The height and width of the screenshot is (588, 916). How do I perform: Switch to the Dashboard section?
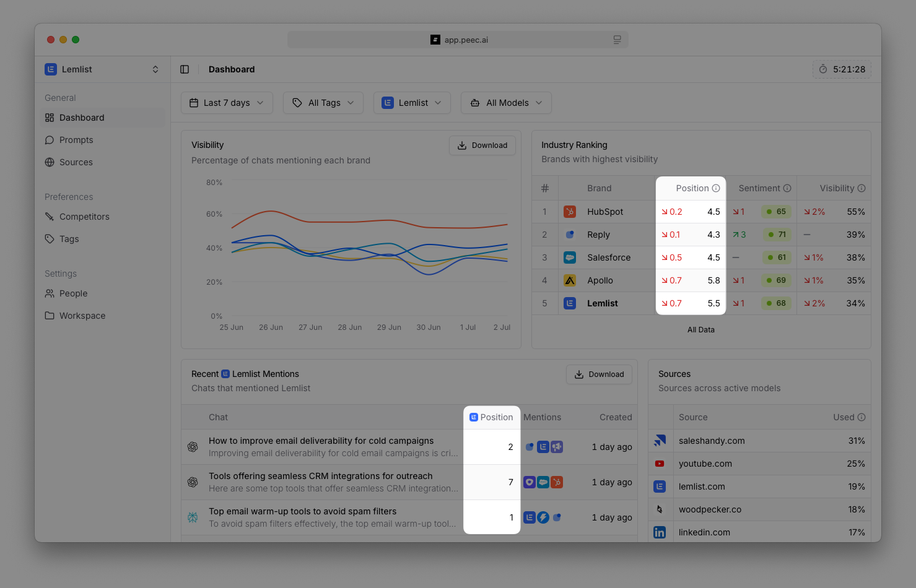point(81,118)
